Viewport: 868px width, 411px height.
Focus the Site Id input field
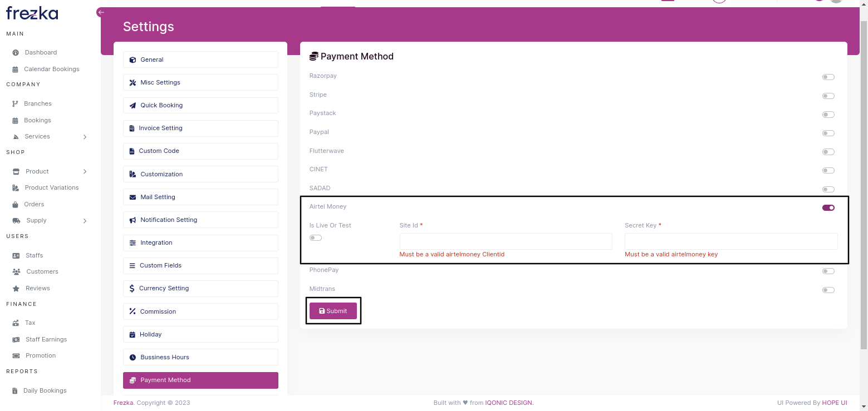(x=506, y=241)
